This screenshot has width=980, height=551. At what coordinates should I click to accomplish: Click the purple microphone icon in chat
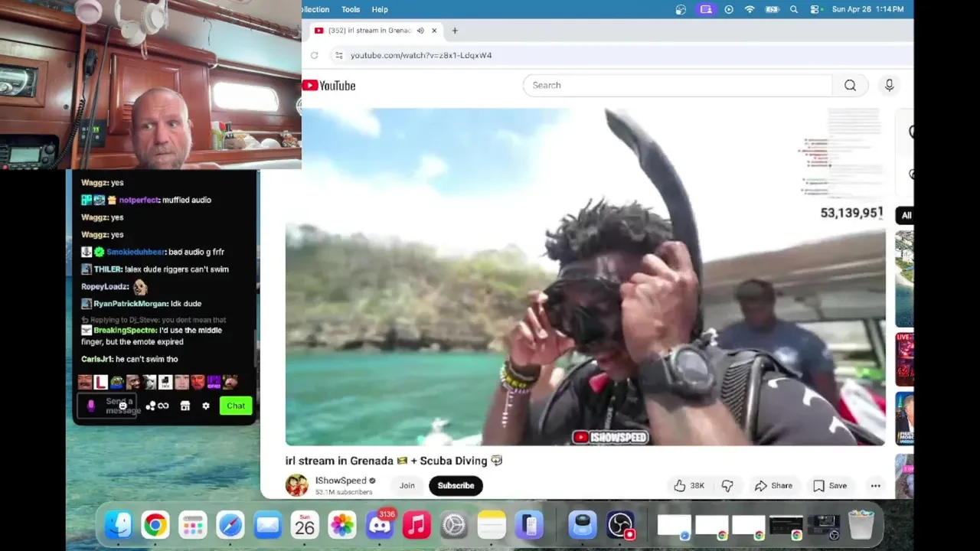pos(90,406)
